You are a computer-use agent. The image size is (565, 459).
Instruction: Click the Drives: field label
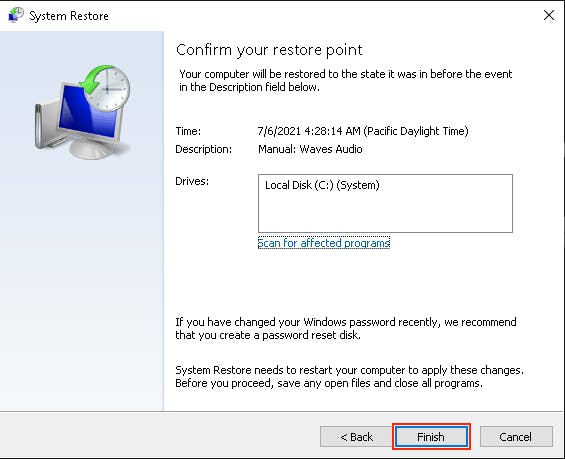coord(192,181)
